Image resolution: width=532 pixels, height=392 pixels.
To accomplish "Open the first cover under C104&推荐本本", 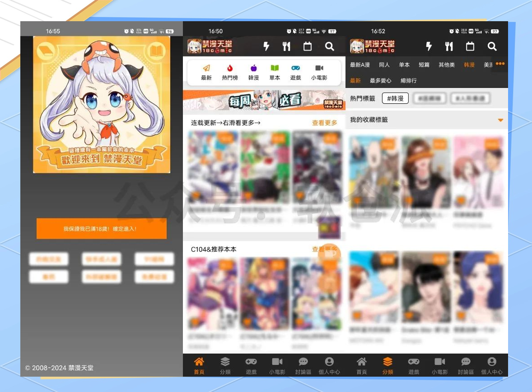I will [212, 293].
